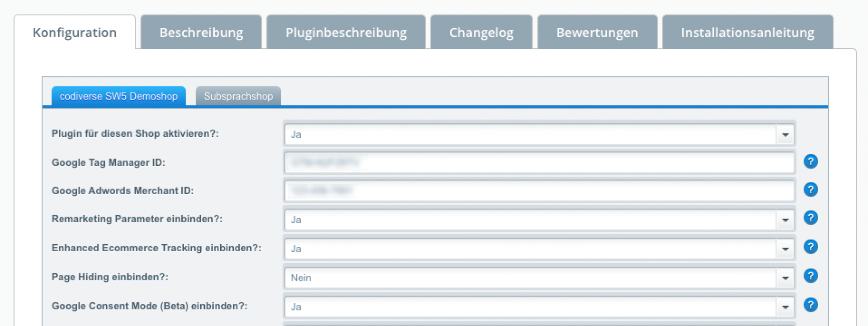Viewport: 868px width, 326px height.
Task: Open the Remarketing Parameter dropdown arrow
Action: (x=785, y=220)
